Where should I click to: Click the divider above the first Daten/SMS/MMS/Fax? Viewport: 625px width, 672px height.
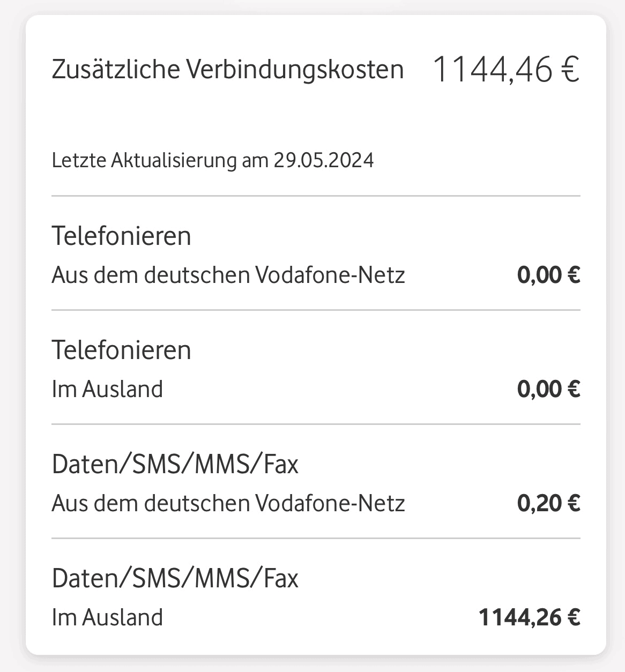(316, 424)
